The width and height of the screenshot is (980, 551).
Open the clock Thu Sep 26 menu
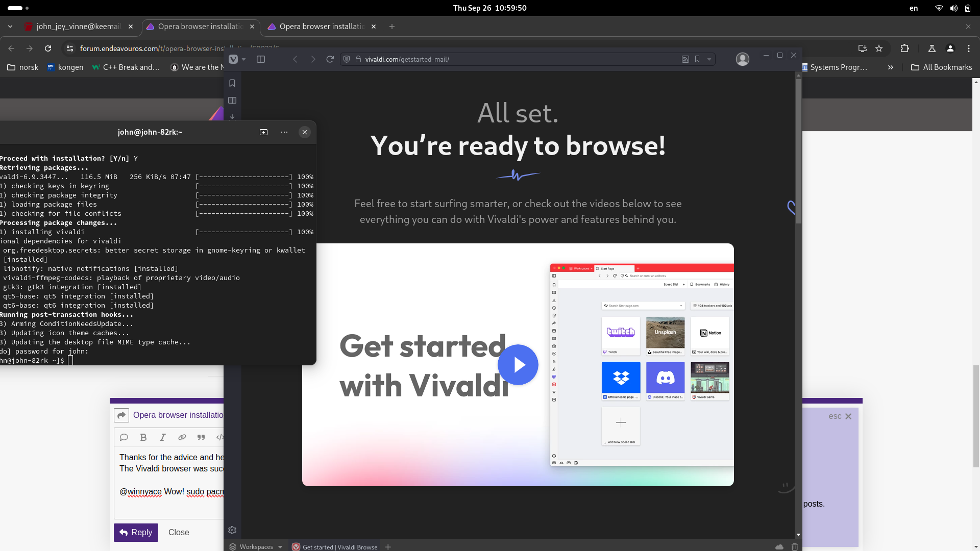click(489, 8)
